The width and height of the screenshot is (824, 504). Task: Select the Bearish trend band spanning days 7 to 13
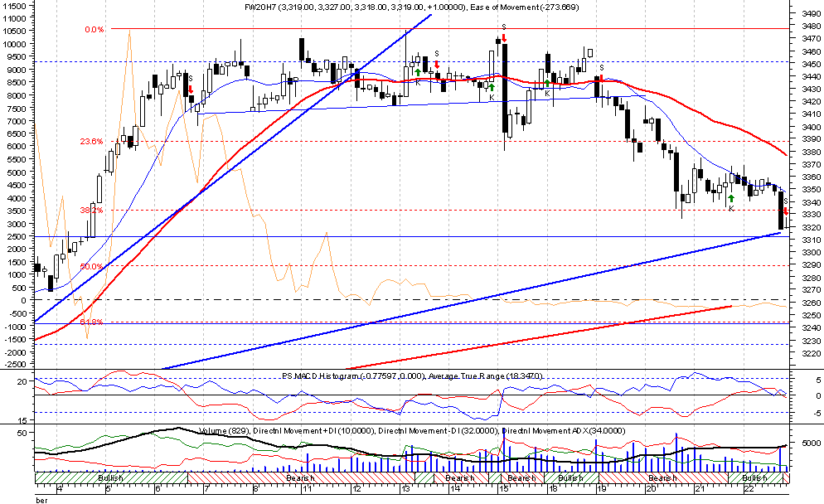[301, 477]
